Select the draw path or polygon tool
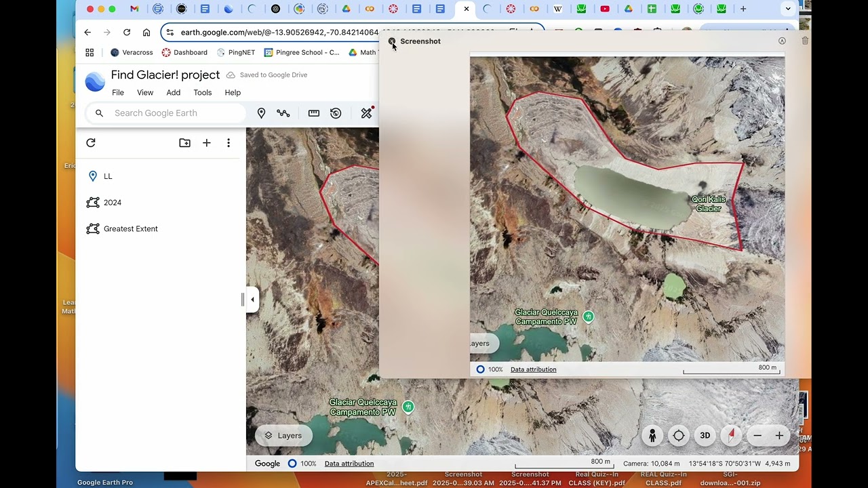 [x=283, y=113]
